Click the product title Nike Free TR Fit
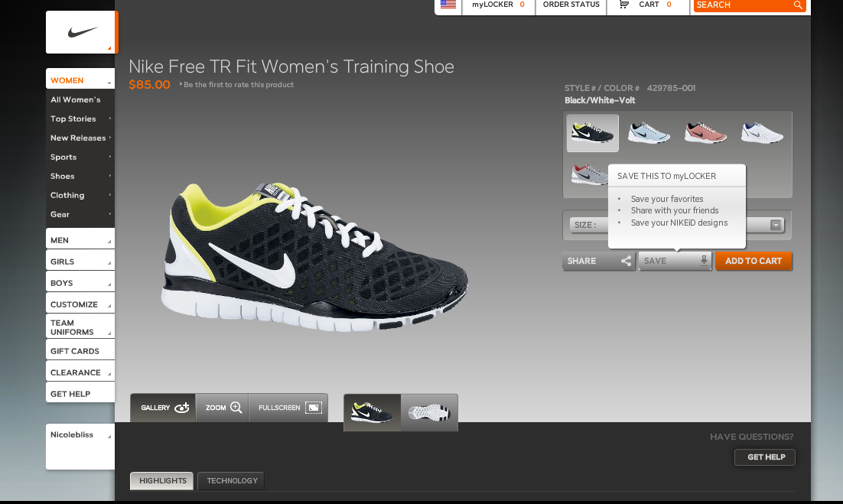 pos(291,67)
